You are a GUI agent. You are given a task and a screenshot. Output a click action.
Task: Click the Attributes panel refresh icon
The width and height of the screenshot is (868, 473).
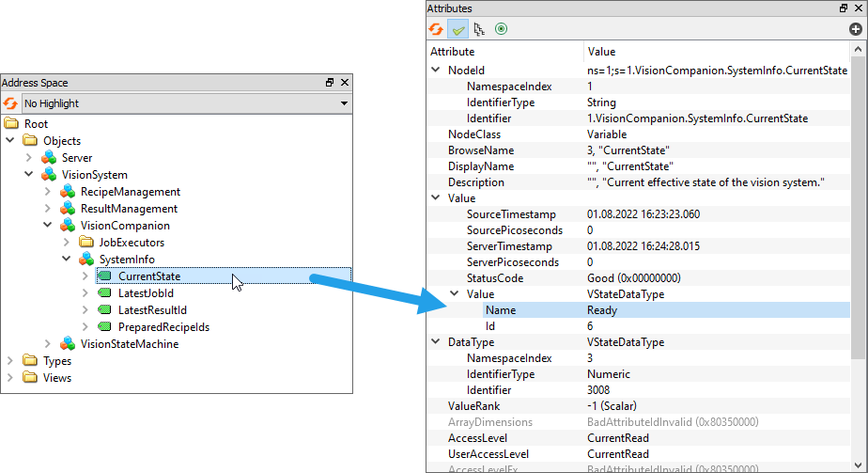click(x=437, y=29)
